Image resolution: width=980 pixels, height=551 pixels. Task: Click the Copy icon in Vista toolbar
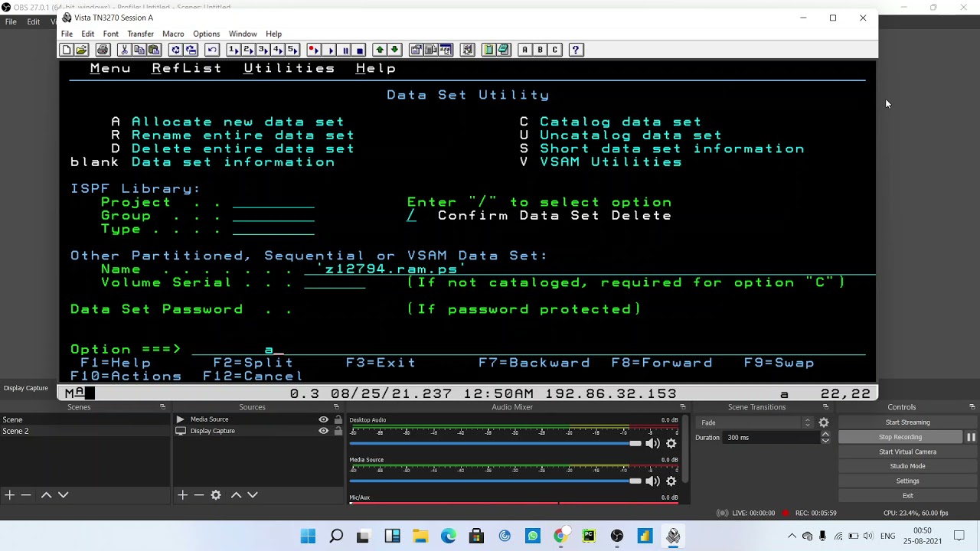click(x=139, y=50)
